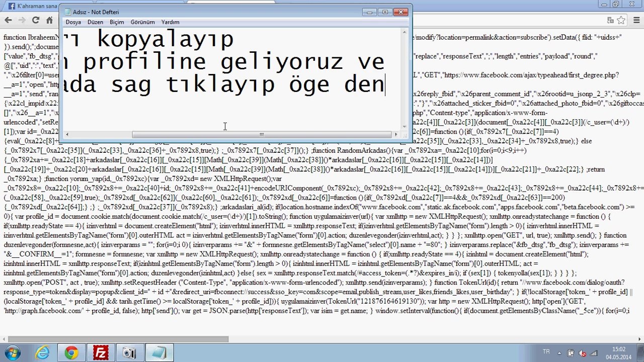Viewport: 644px width, 362px height.
Task: Open Chrome's home page button
Action: point(49,20)
